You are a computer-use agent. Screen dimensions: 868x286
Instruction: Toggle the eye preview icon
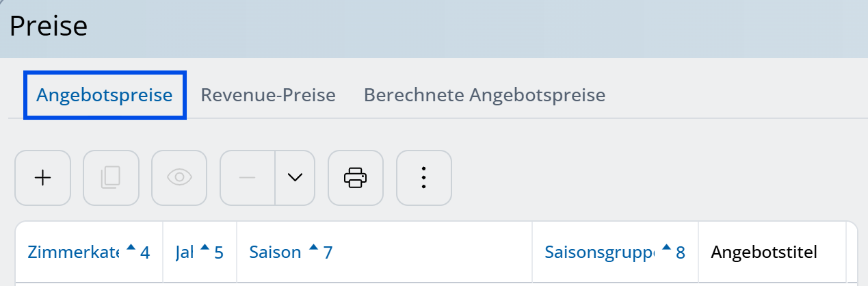point(179,178)
